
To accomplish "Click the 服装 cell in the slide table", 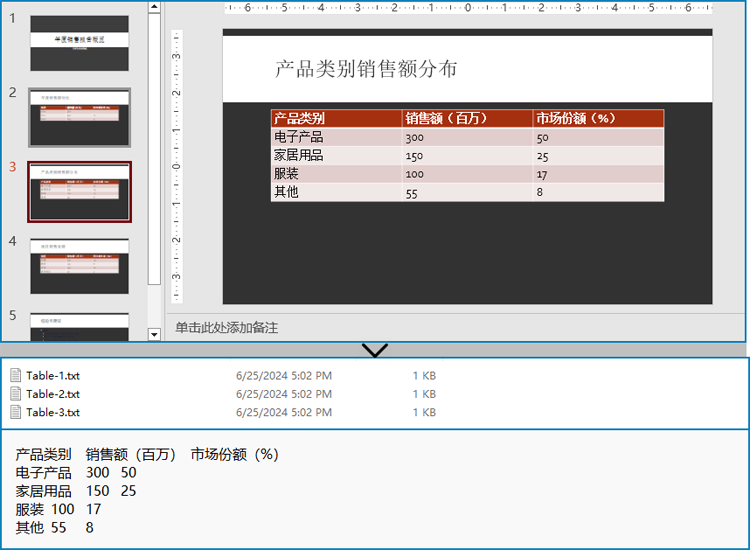I will [336, 174].
